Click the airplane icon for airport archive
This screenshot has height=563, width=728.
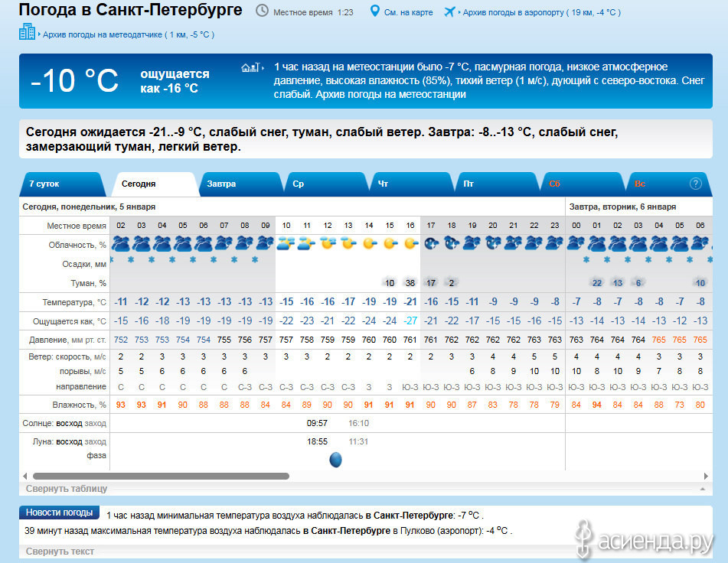pos(449,11)
